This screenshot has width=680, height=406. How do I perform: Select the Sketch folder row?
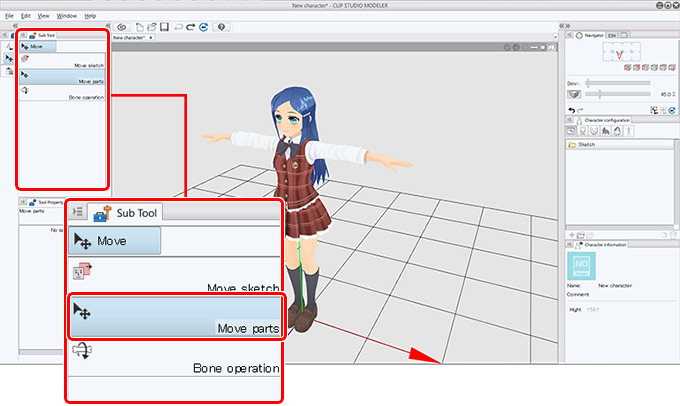pyautogui.click(x=620, y=144)
